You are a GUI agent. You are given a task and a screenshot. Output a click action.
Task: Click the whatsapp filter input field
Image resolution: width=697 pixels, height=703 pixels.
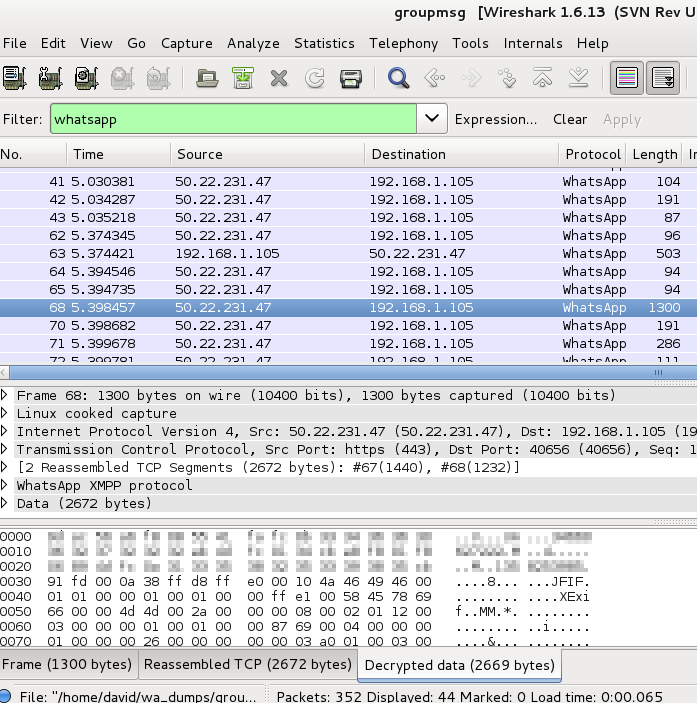(234, 119)
